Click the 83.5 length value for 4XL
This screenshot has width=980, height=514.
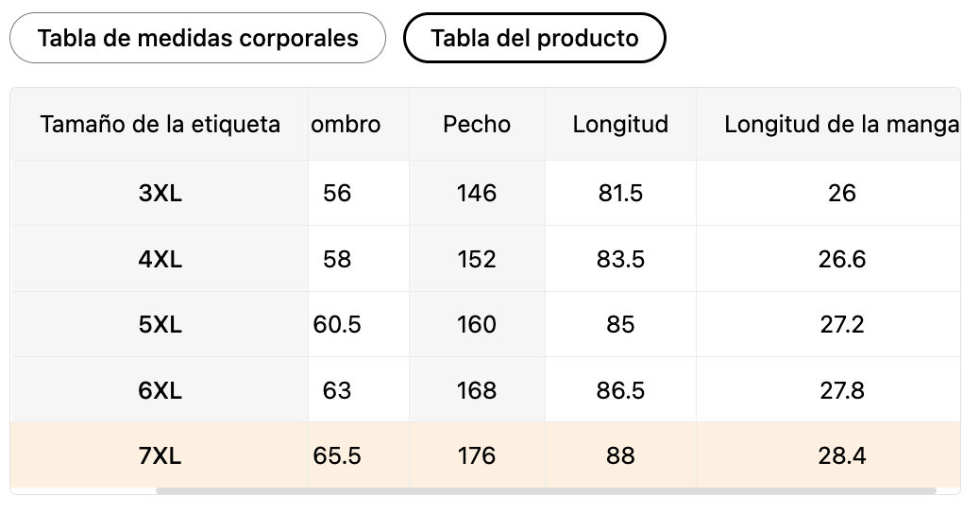pyautogui.click(x=620, y=259)
